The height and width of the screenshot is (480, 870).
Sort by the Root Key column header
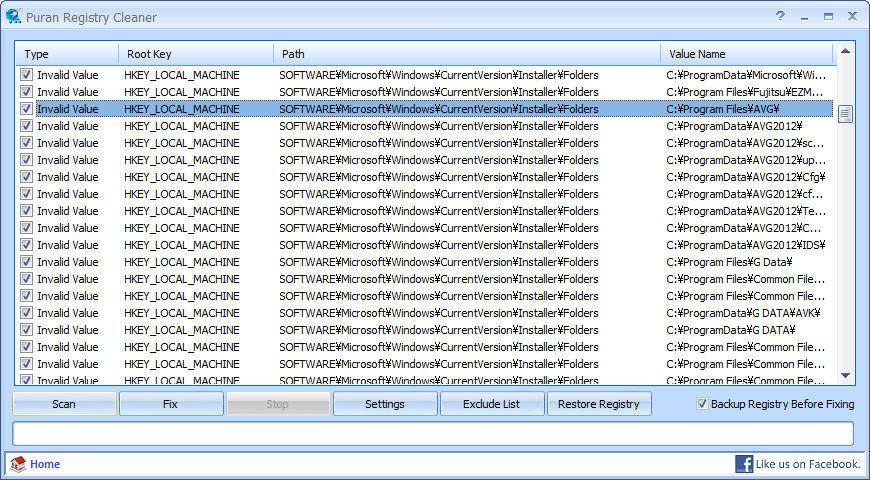196,54
